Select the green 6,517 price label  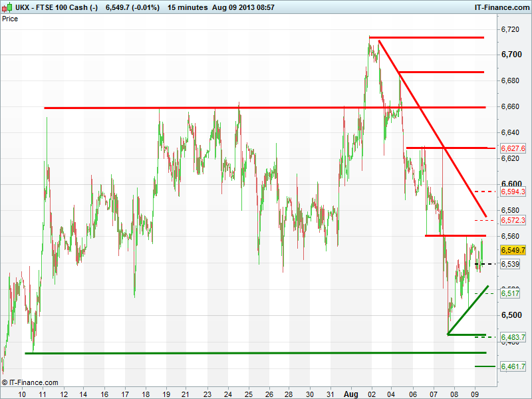pos(510,293)
